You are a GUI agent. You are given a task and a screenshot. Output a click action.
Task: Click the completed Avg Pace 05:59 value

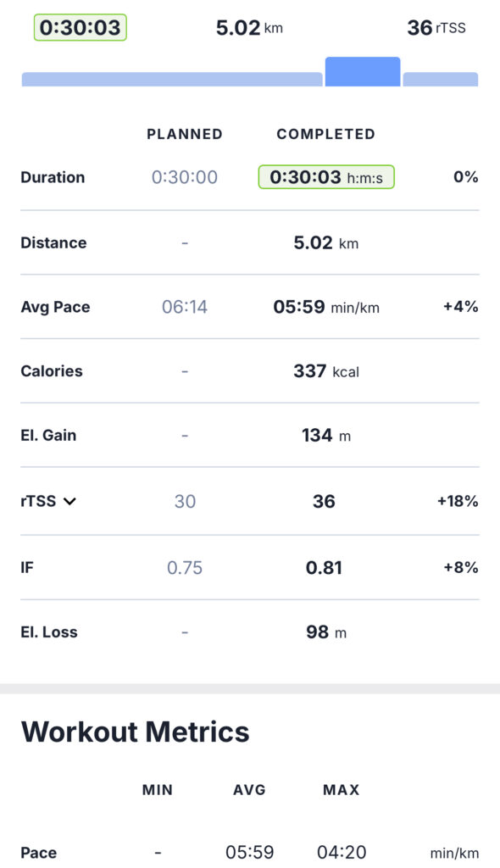326,307
